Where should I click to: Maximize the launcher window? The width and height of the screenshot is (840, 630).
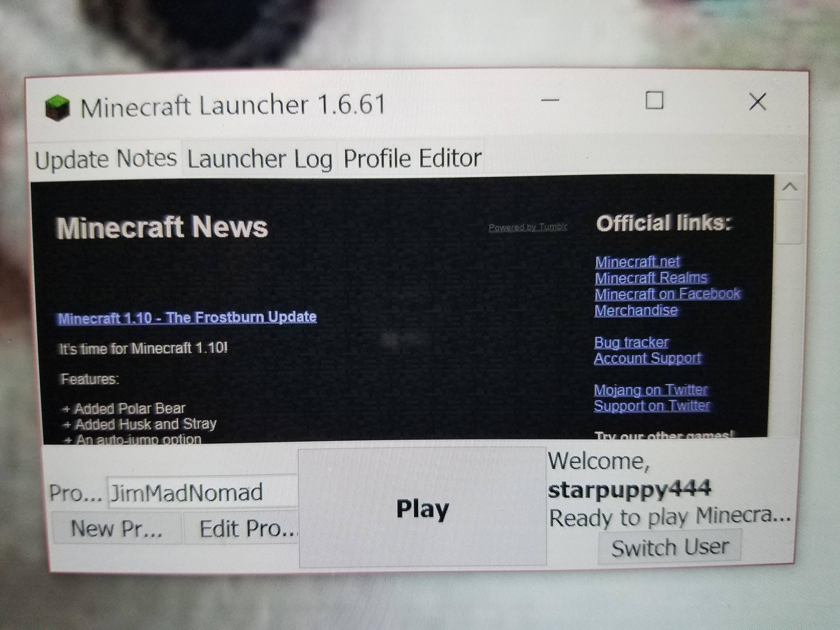tap(654, 100)
